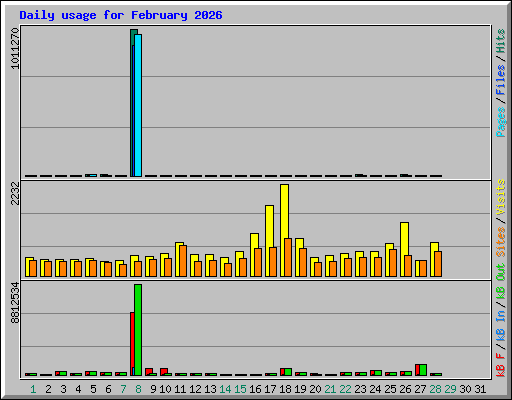Click the yellow Visits bar on day 16
This screenshot has height=400, width=512.
[x=254, y=241]
